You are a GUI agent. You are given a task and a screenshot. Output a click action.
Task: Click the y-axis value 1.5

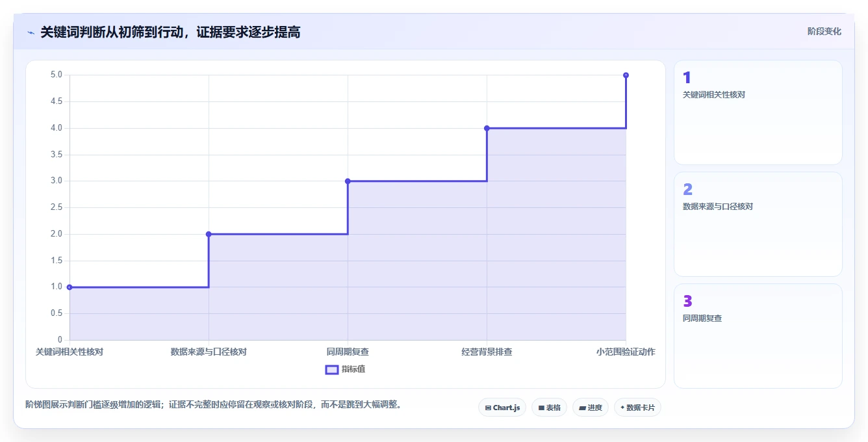[57, 261]
